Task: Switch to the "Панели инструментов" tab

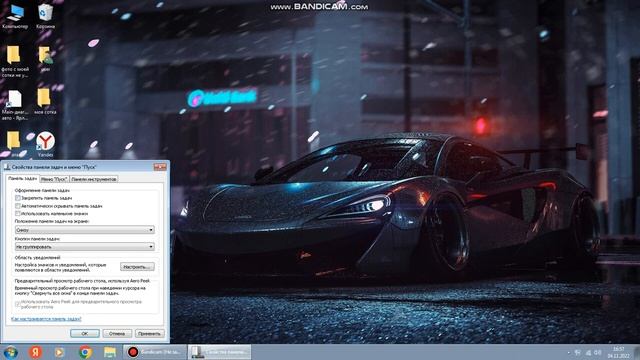Action: coord(94,179)
